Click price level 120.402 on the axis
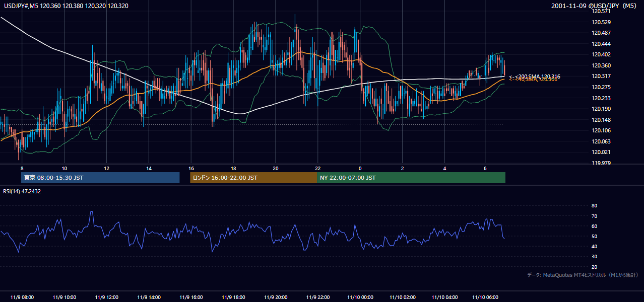644x302 pixels. pyautogui.click(x=601, y=54)
